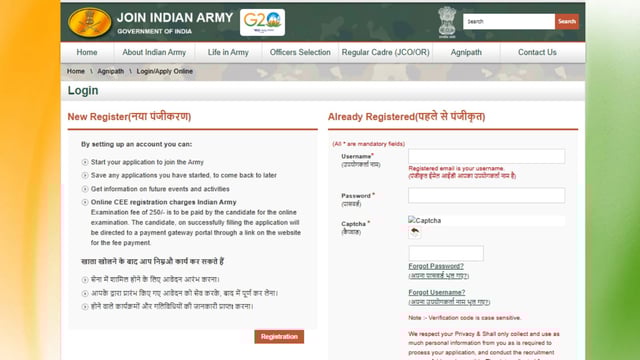Follow the Forgot Username? link

click(437, 292)
